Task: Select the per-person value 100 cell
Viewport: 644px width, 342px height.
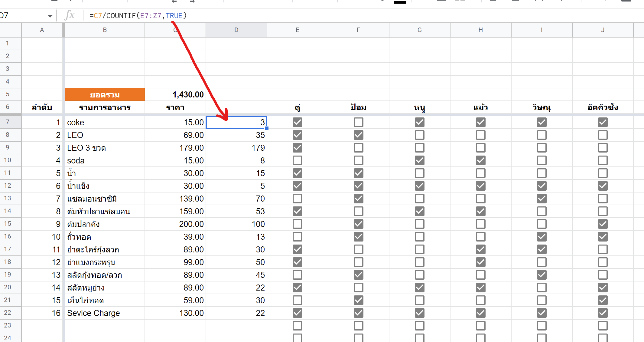Action: 236,224
